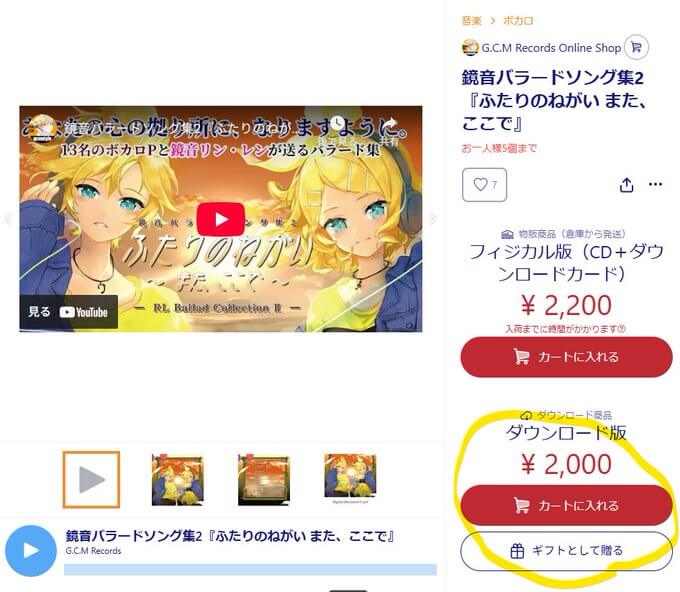Open the three-dot more options menu
The height and width of the screenshot is (592, 680).
tap(655, 184)
